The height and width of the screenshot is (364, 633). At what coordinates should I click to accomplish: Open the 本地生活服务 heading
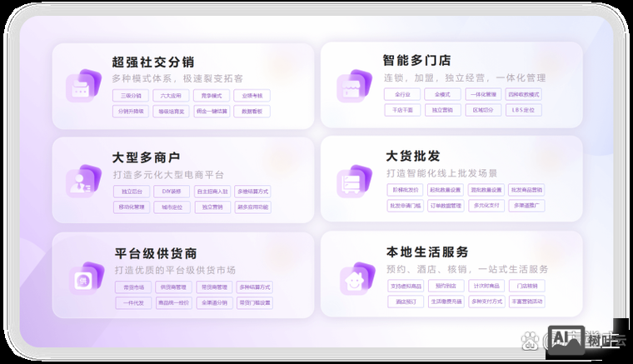tap(427, 252)
